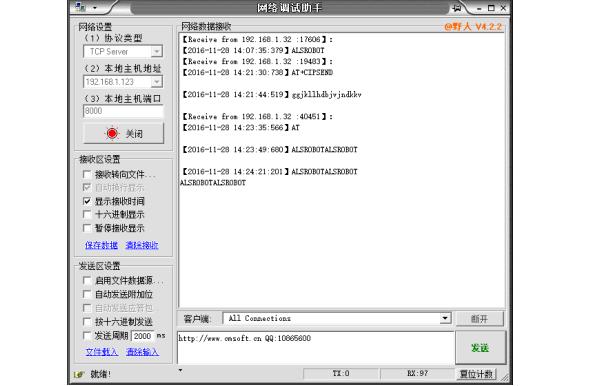Image resolution: width=600 pixels, height=386 pixels.
Task: Enable the 按十六进制发送 checkbox
Action: [87, 322]
